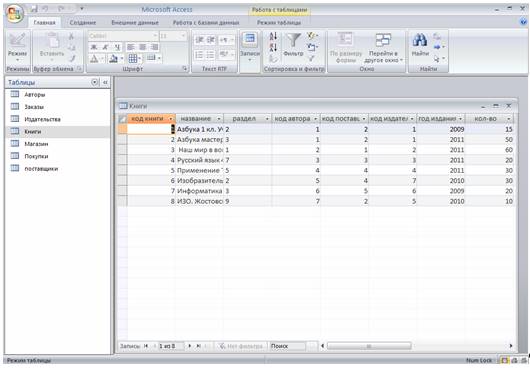Open the название column filter arrow
The height and width of the screenshot is (368, 530).
coord(219,119)
